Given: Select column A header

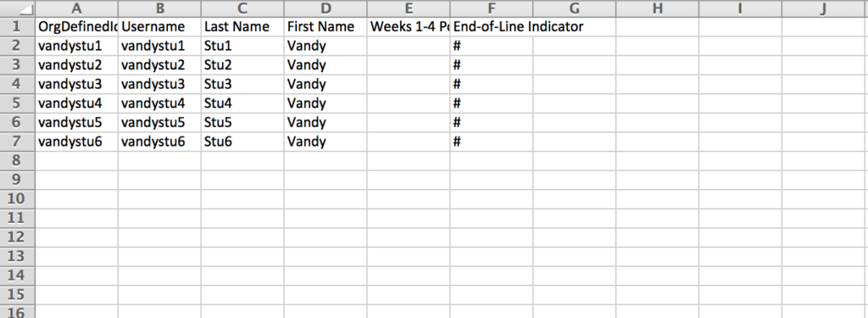Looking at the screenshot, I should point(77,8).
